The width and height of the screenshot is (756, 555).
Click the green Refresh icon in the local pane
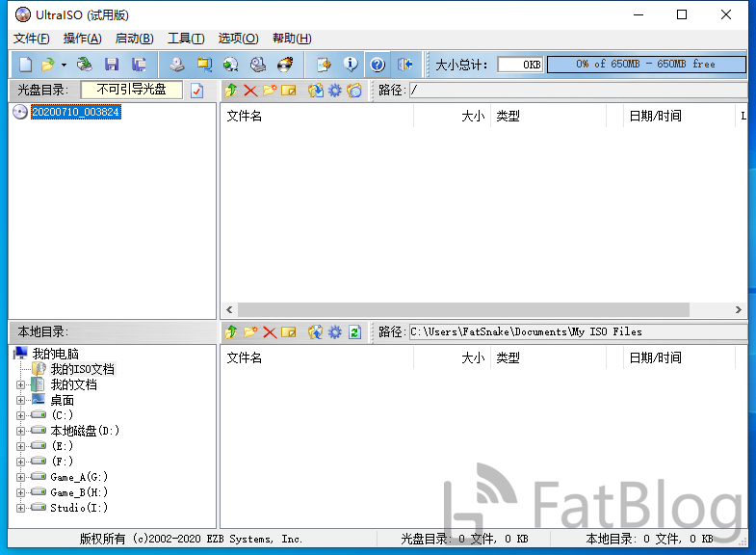coord(354,331)
